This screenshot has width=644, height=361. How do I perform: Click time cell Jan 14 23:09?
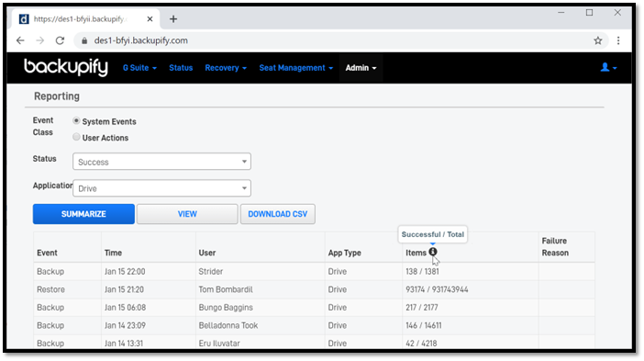[x=125, y=325]
